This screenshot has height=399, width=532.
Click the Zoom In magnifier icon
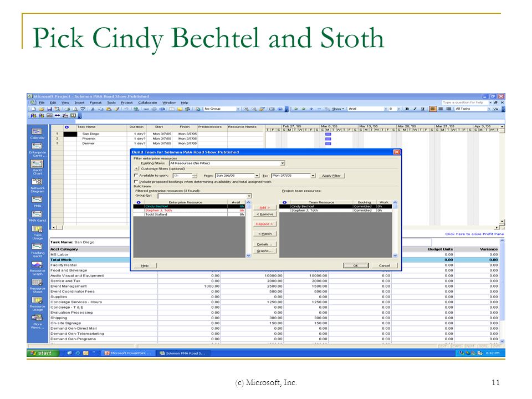coord(246,109)
